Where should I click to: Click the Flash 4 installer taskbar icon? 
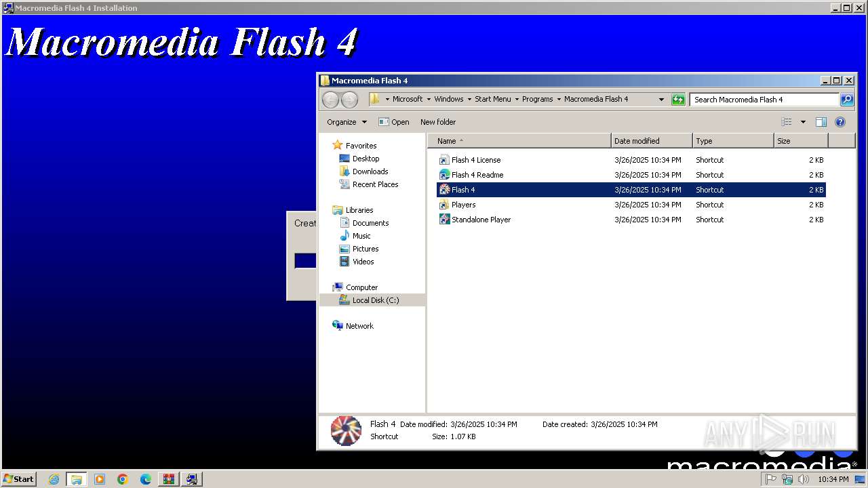coord(192,479)
